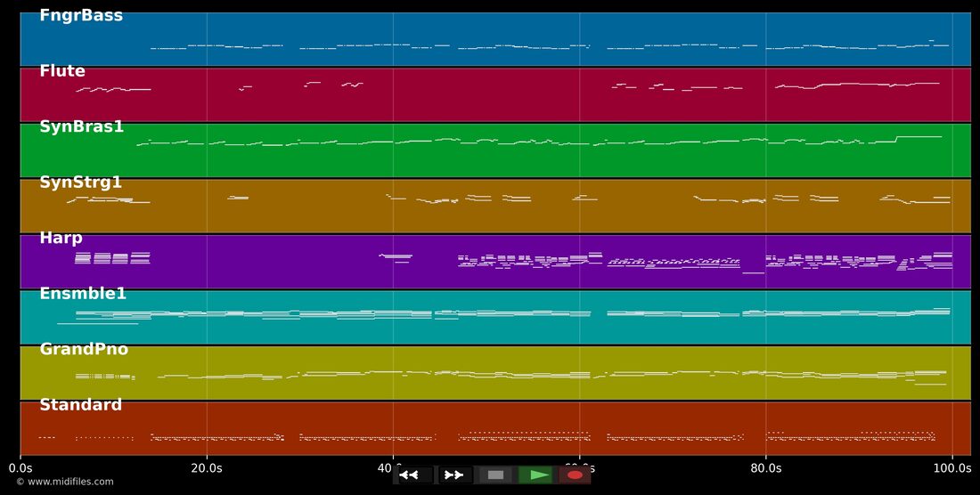Image resolution: width=980 pixels, height=495 pixels.
Task: Jump to the 80.0s time marker
Action: (765, 467)
